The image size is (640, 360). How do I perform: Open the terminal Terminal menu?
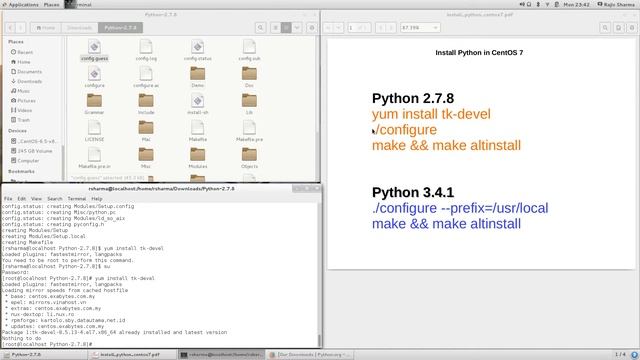pos(77,199)
